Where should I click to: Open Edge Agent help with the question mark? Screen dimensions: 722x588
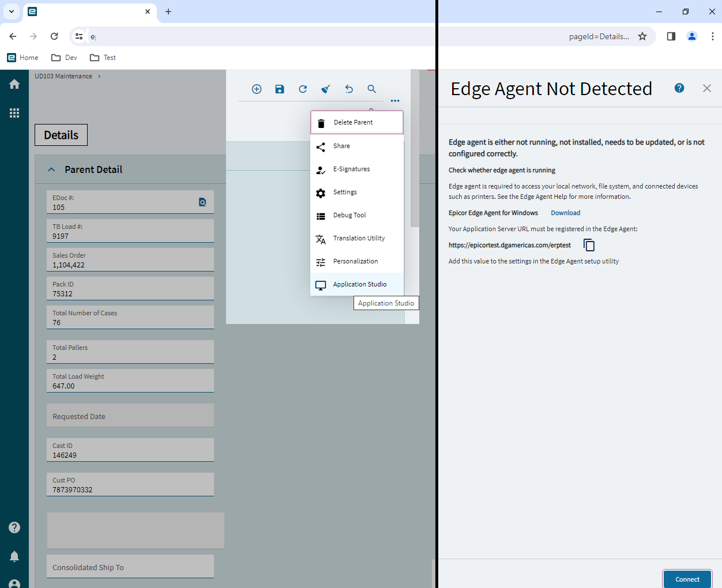coord(679,88)
